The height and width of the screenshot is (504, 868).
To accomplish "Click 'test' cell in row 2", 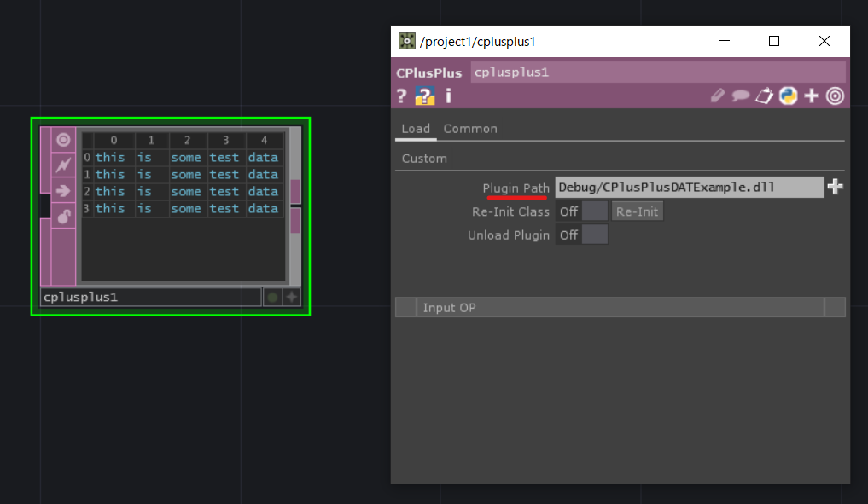I will point(224,191).
